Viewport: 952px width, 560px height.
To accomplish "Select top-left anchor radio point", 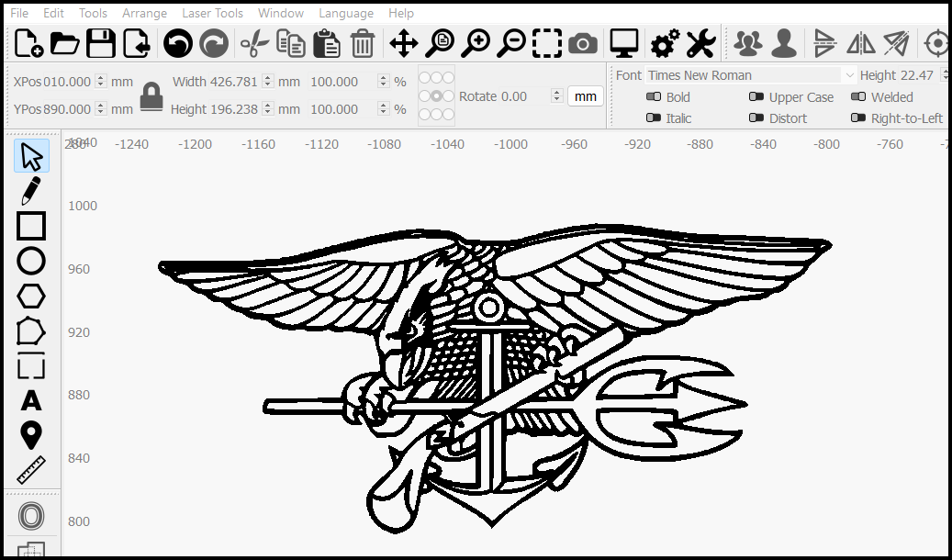I will [x=424, y=78].
